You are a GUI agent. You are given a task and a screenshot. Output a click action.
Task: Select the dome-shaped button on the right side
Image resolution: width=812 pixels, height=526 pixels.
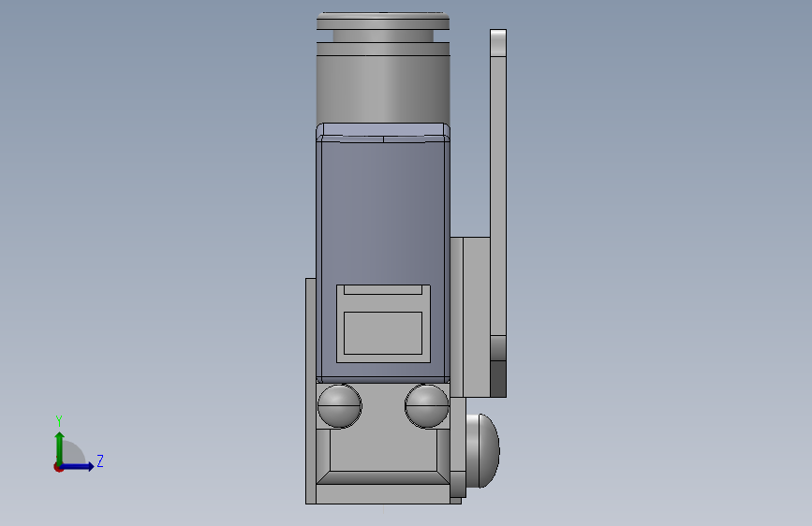tap(482, 450)
